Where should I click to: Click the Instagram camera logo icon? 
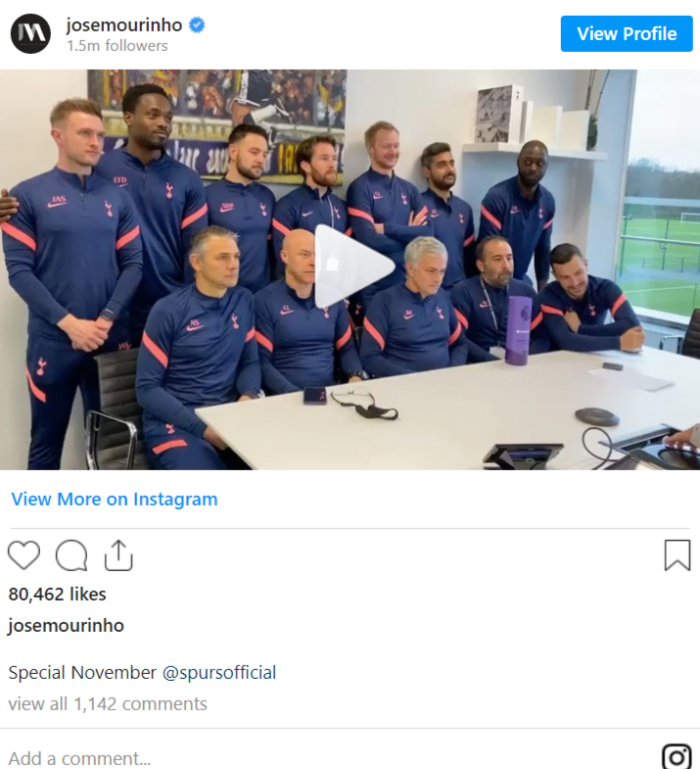677,756
